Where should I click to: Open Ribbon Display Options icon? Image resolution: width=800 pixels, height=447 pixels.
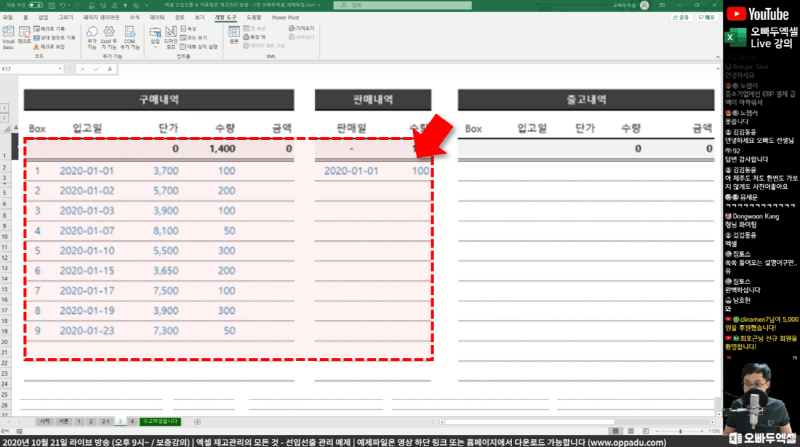click(662, 5)
